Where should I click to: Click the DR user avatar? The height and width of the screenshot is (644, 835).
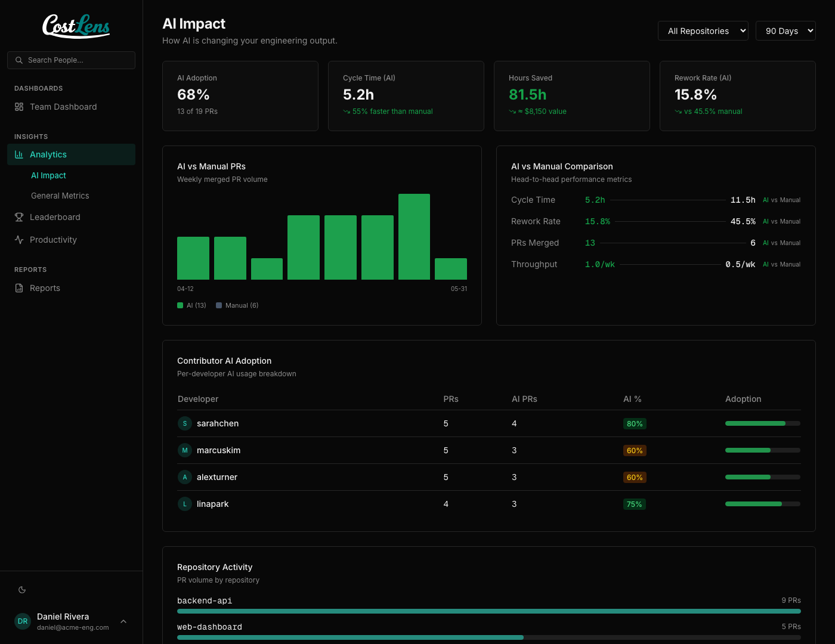[23, 621]
